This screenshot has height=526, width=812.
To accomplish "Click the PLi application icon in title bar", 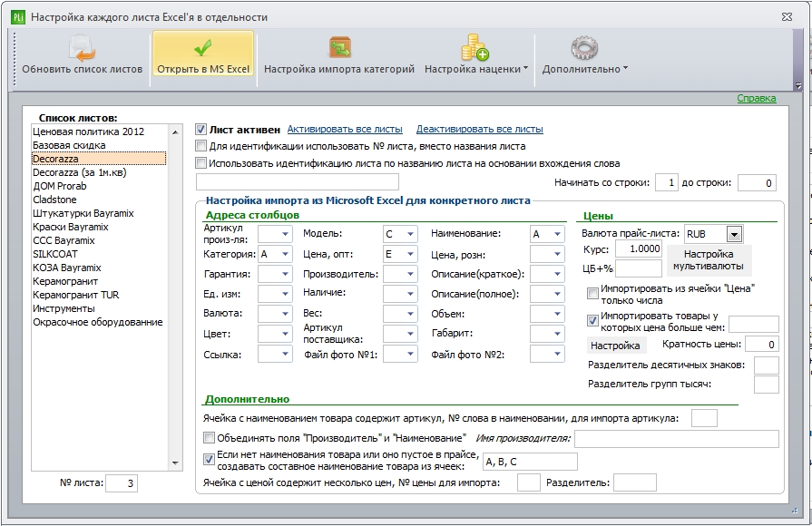I will click(18, 17).
